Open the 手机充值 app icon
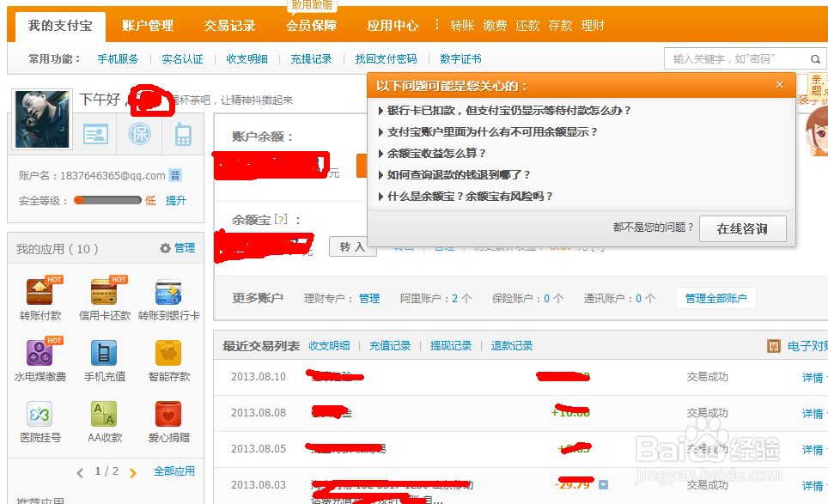Viewport: 828px width, 504px height. (x=104, y=353)
